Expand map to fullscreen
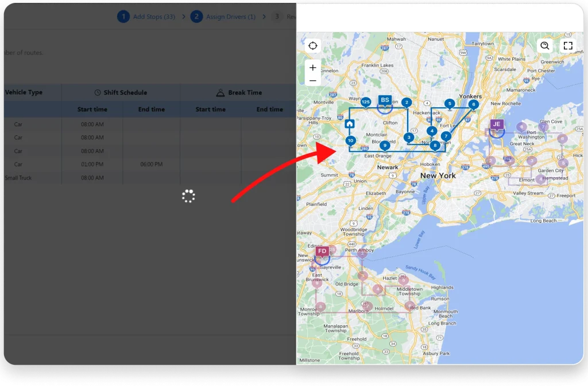588x386 pixels. (x=568, y=46)
